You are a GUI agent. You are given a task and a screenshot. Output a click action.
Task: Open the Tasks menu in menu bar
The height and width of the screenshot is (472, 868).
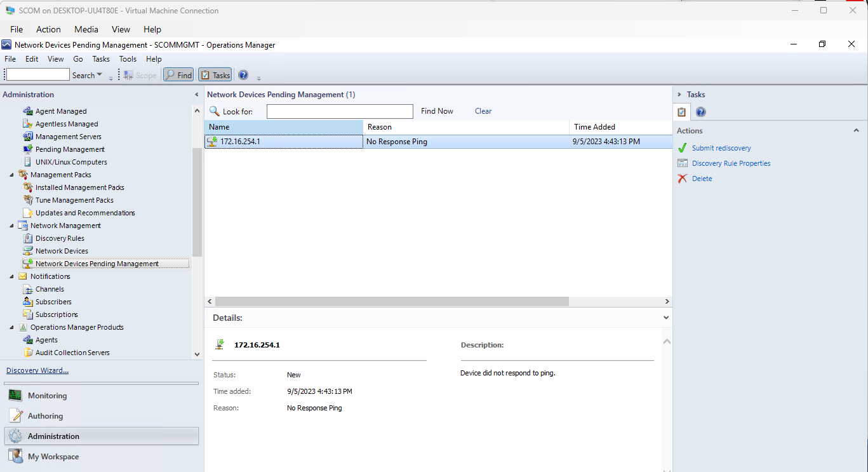[101, 59]
